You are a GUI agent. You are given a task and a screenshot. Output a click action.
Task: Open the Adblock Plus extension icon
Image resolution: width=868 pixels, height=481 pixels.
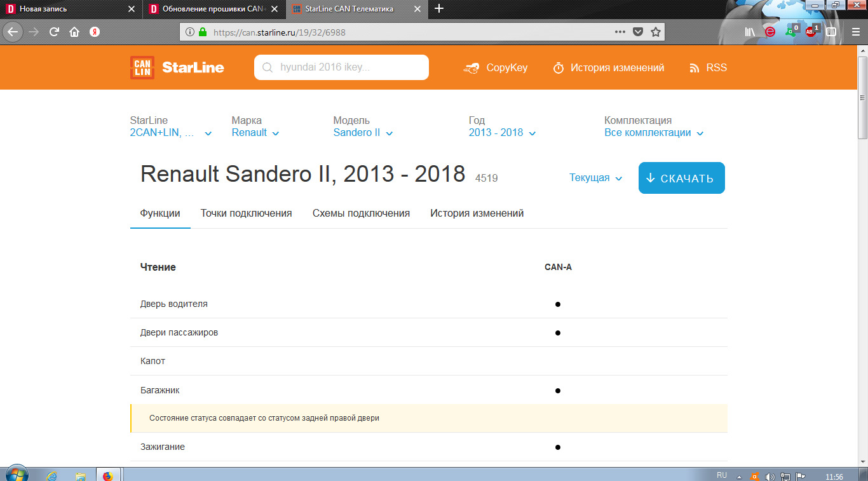tap(811, 31)
